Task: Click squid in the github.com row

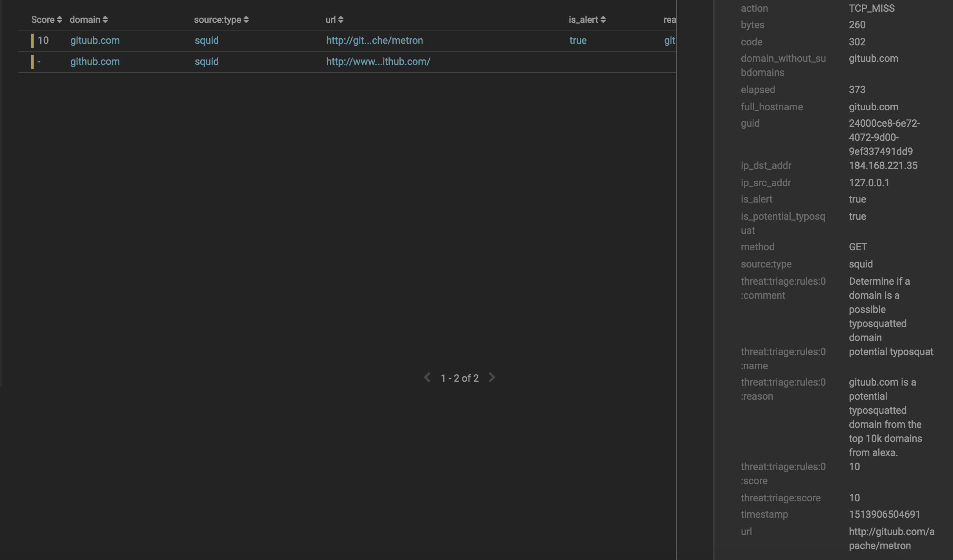Action: pyautogui.click(x=207, y=62)
